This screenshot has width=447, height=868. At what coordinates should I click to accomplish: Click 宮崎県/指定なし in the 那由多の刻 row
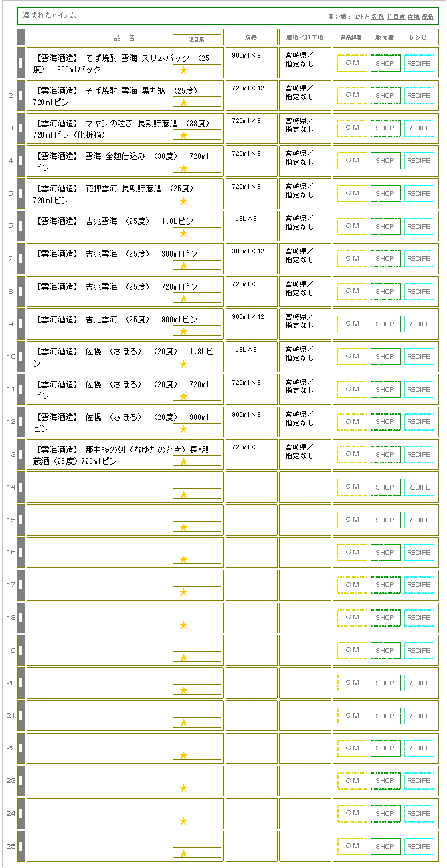[299, 451]
